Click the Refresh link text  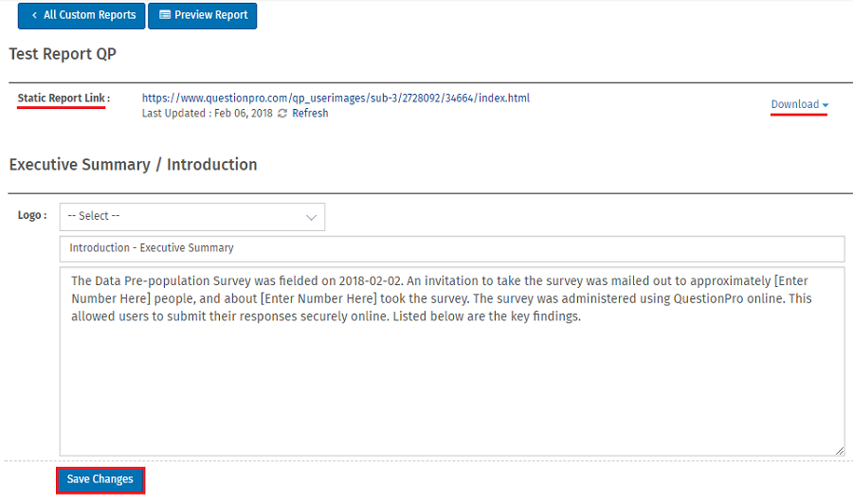310,114
